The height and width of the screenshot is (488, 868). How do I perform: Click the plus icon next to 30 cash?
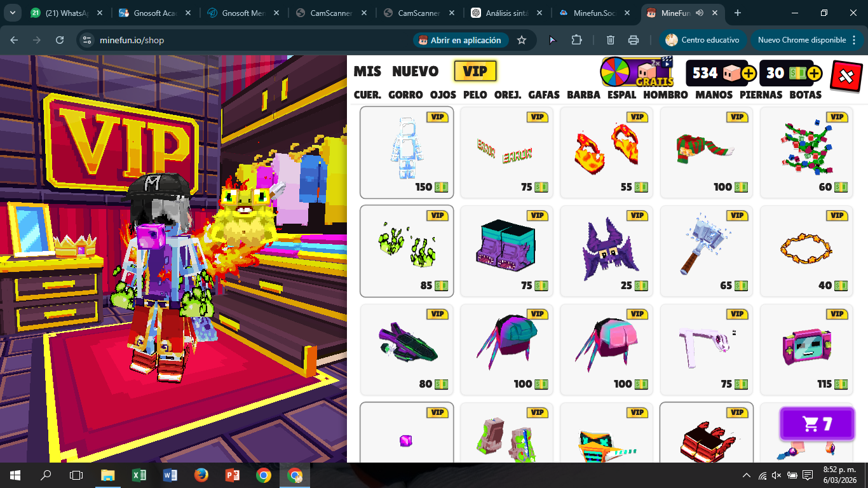(x=814, y=74)
